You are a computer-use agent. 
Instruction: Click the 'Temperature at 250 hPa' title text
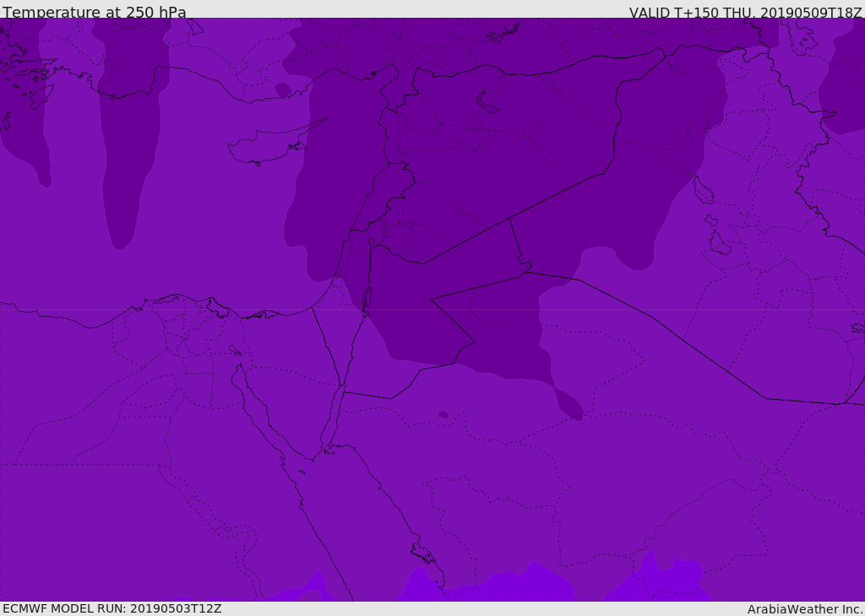[95, 12]
